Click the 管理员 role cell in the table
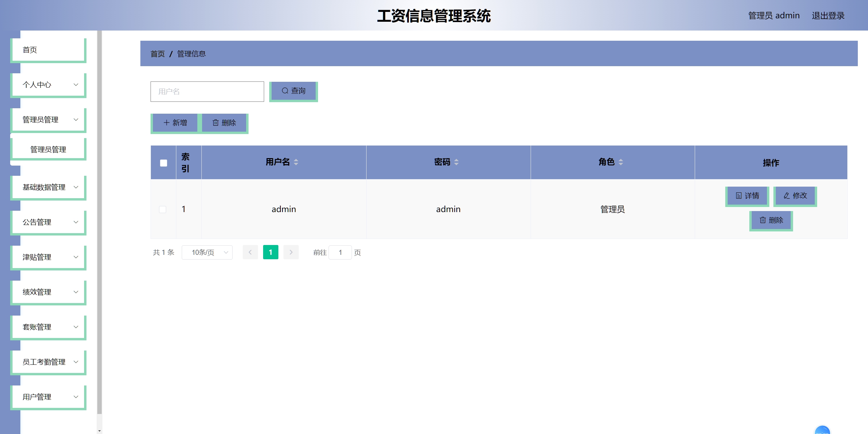The image size is (868, 434). tap(613, 209)
